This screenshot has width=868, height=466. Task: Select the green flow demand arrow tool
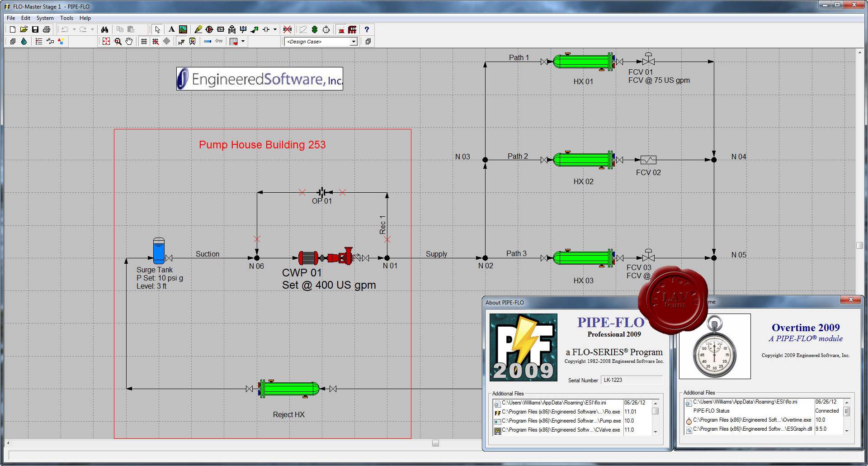(x=255, y=29)
